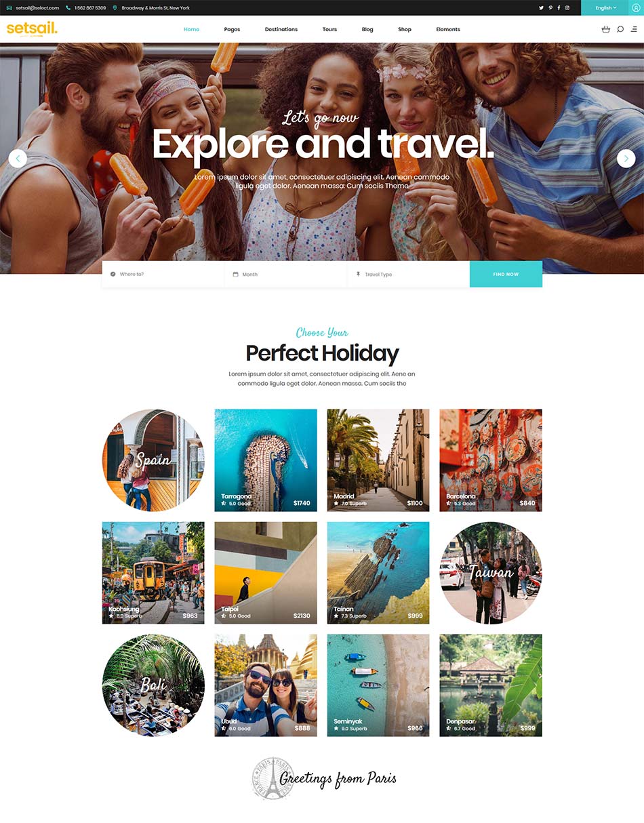Image resolution: width=644 pixels, height=823 pixels.
Task: Click the Find Now button
Action: [x=506, y=274]
